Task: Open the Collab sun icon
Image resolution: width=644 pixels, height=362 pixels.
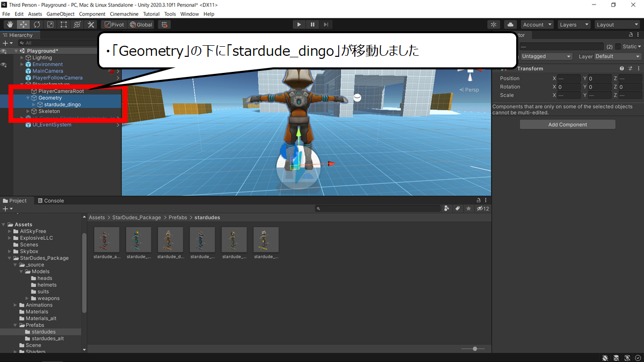Action: coord(494,25)
